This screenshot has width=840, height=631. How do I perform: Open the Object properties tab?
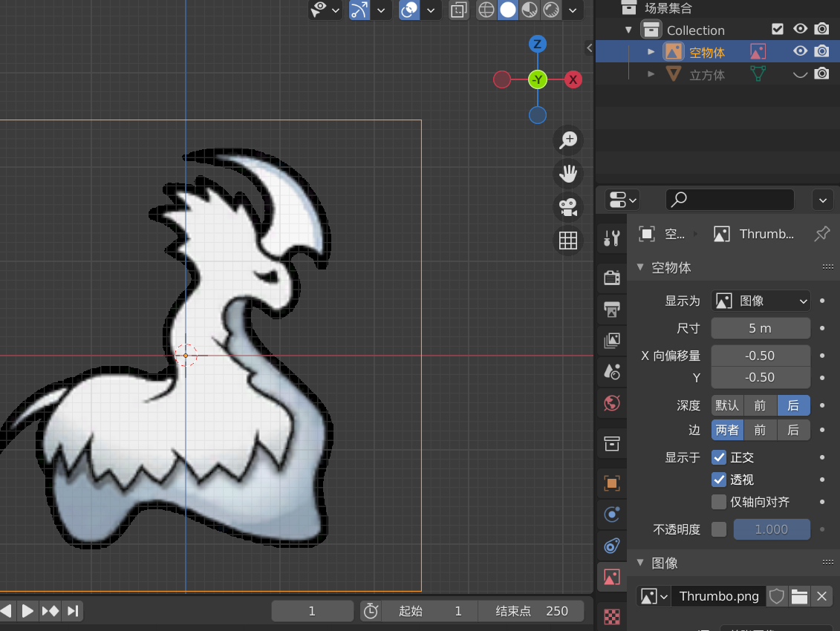611,483
